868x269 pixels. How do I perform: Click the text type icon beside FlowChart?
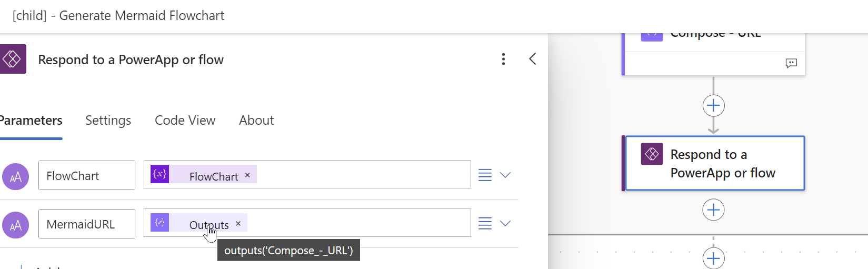tap(16, 176)
